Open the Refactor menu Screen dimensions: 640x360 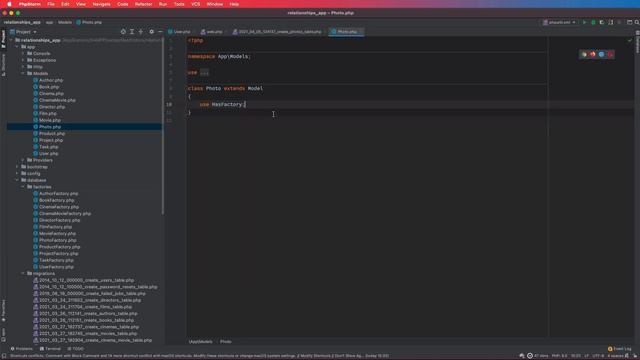(143, 4)
